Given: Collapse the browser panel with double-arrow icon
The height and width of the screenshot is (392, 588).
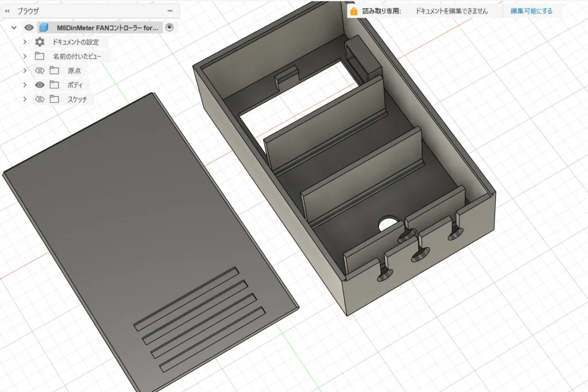Looking at the screenshot, I should tap(7, 11).
